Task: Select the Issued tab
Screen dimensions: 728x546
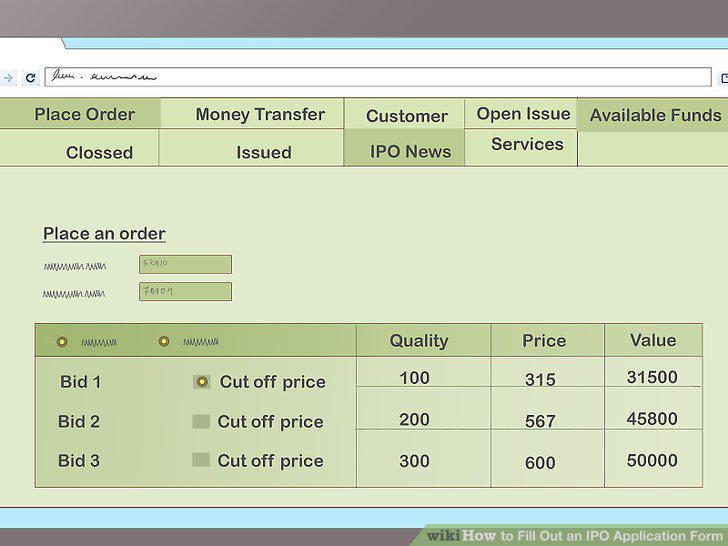Action: click(251, 148)
